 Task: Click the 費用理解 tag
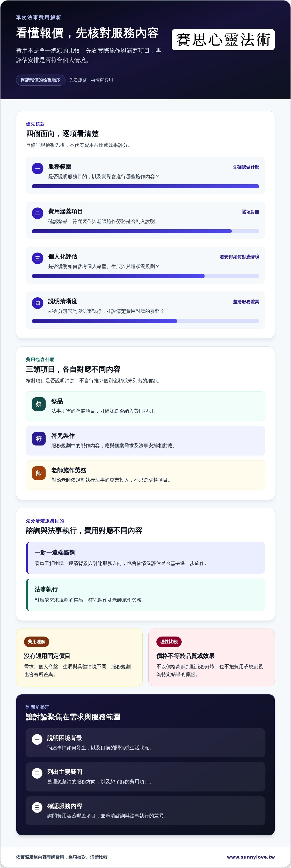[x=36, y=642]
